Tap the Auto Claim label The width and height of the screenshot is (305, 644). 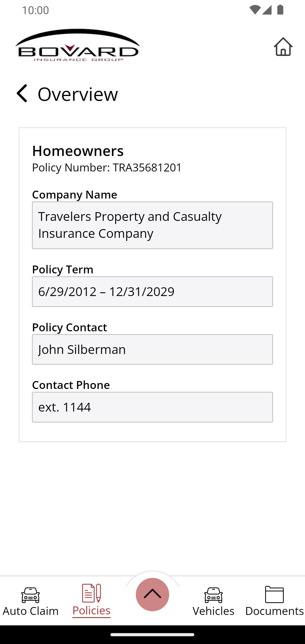click(30, 611)
